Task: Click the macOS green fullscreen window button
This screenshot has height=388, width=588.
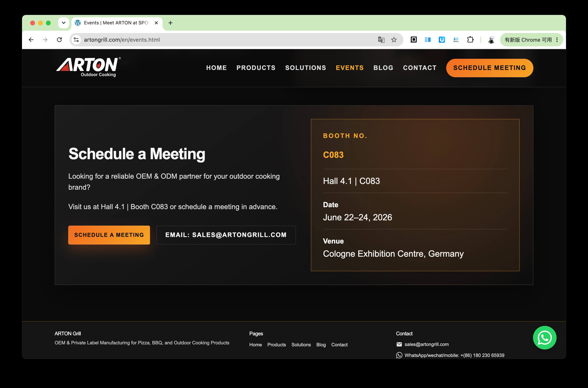Action: (x=48, y=23)
